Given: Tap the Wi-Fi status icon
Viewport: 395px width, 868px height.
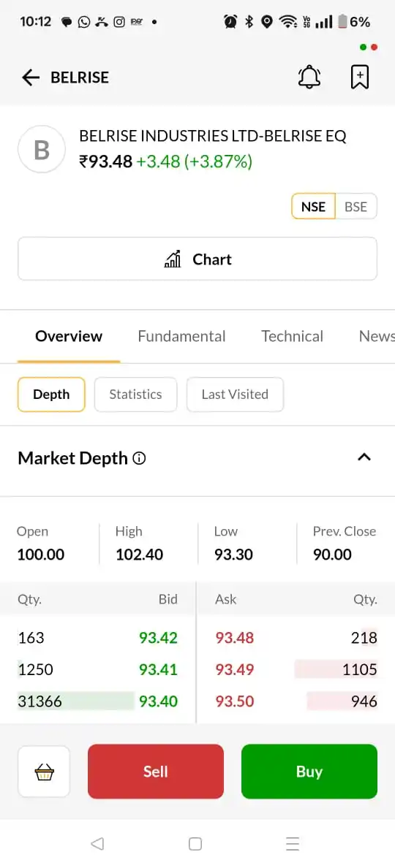Looking at the screenshot, I should coord(288,22).
